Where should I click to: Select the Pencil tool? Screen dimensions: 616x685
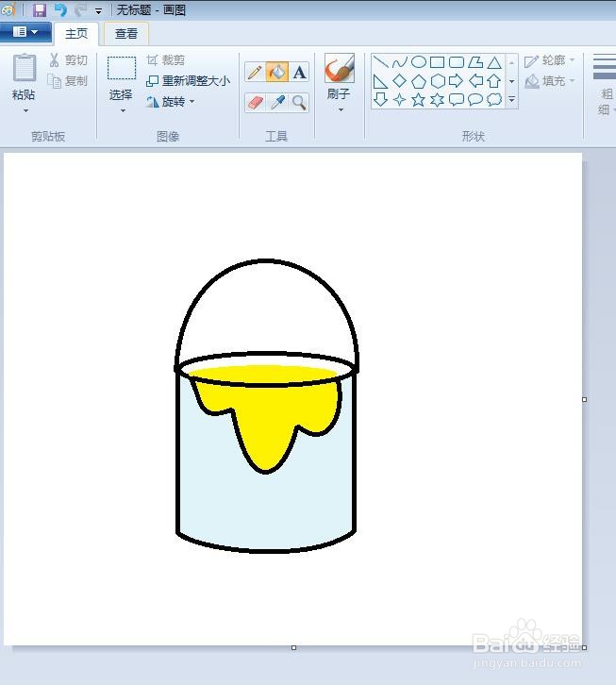[255, 72]
